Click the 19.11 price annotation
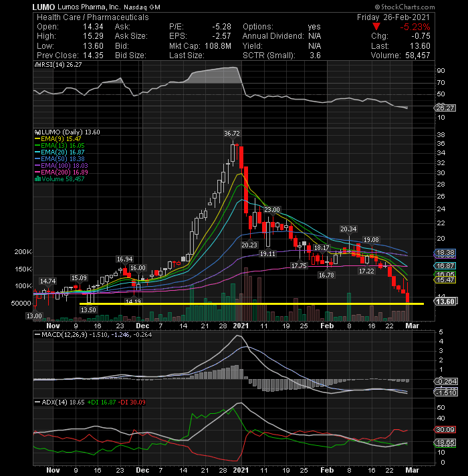468x476 pixels. tap(267, 254)
